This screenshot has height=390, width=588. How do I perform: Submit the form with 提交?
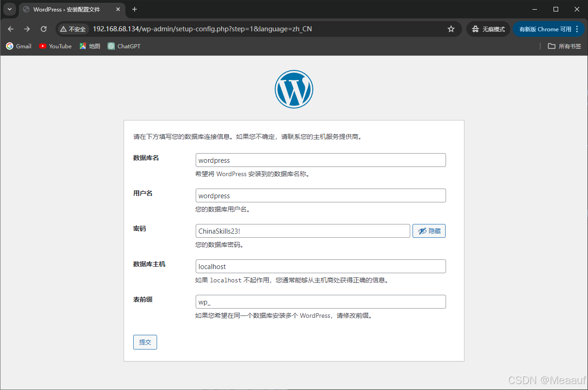pos(145,342)
